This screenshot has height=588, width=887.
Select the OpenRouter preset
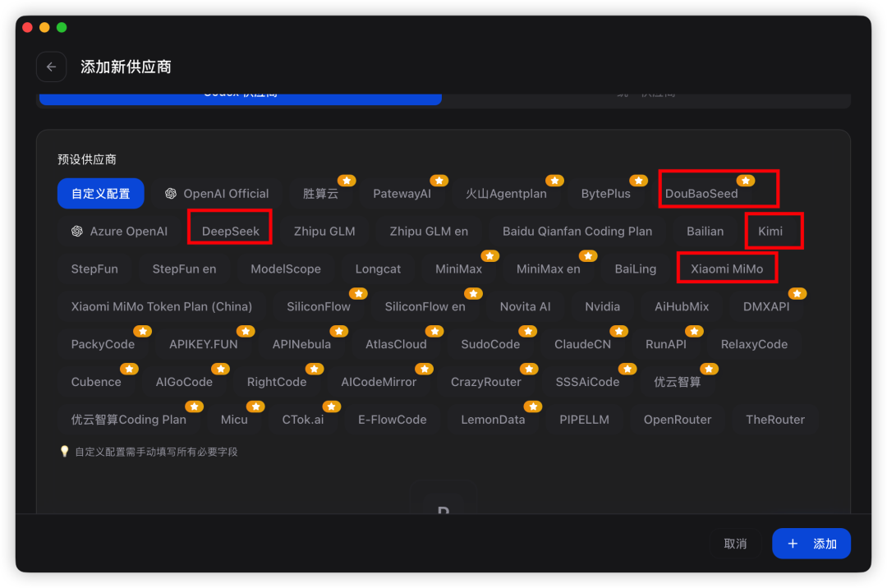point(677,420)
